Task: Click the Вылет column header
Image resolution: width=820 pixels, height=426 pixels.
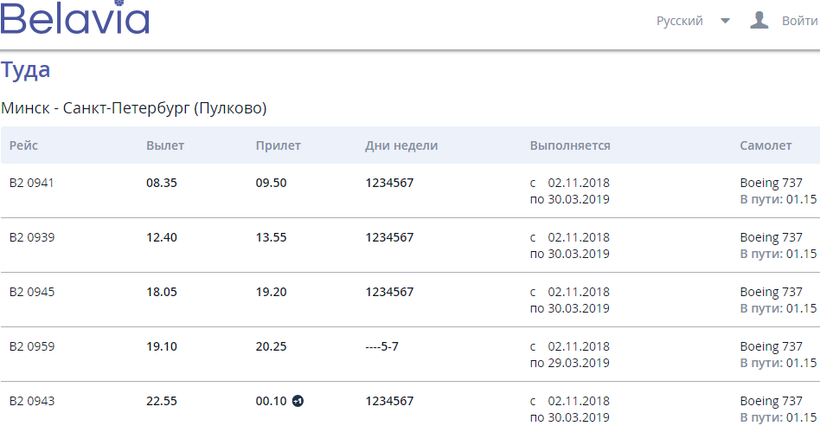Action: [x=165, y=146]
